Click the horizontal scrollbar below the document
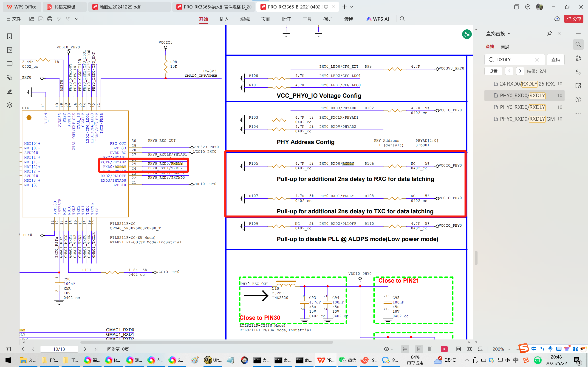 click(x=206, y=342)
